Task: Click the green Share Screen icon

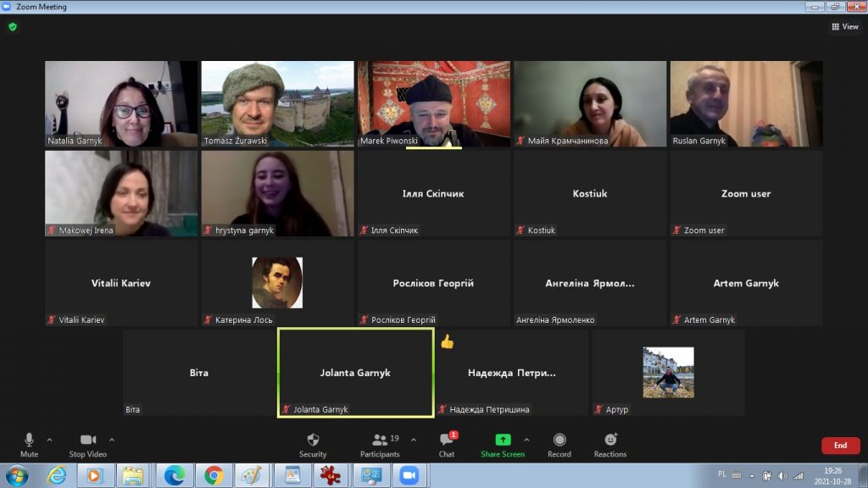Action: 503,440
